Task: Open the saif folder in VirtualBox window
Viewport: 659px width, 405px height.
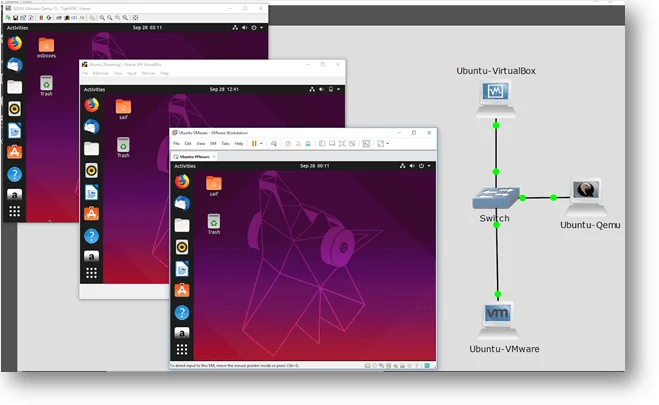Action: coord(123,110)
